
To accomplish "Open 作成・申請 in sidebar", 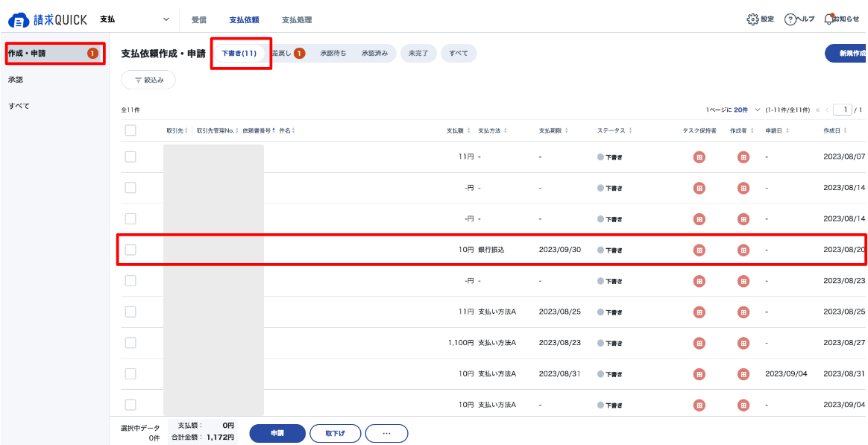I will pos(54,53).
